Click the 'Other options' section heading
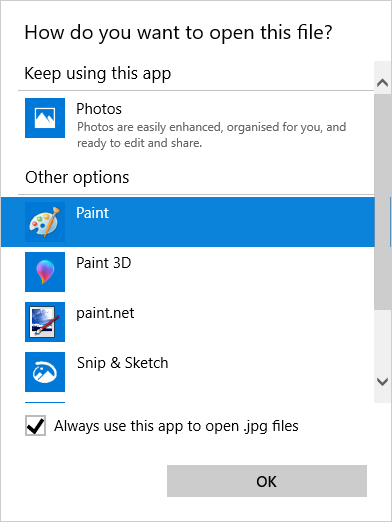Image resolution: width=392 pixels, height=522 pixels. 77,177
